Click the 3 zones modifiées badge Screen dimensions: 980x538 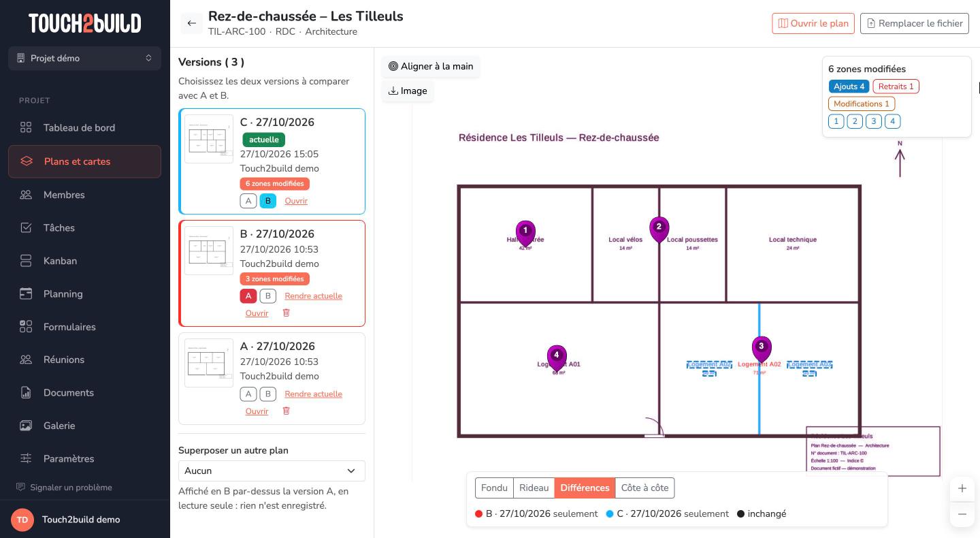click(x=275, y=279)
